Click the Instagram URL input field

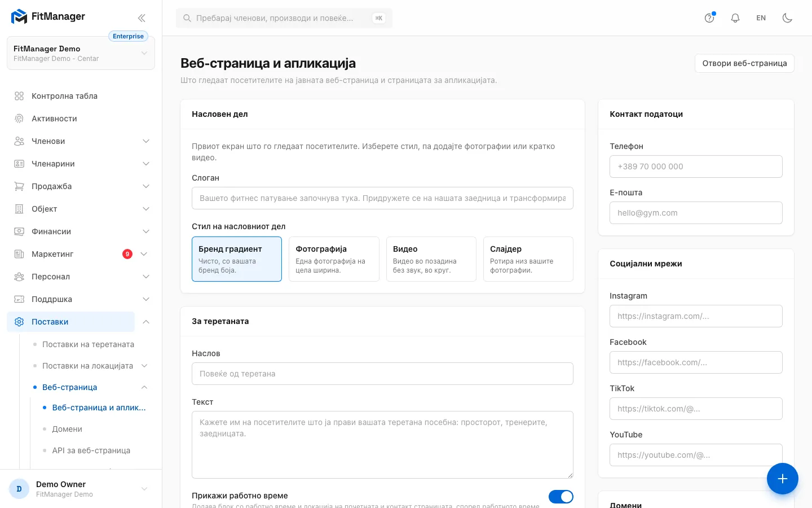coord(696,316)
